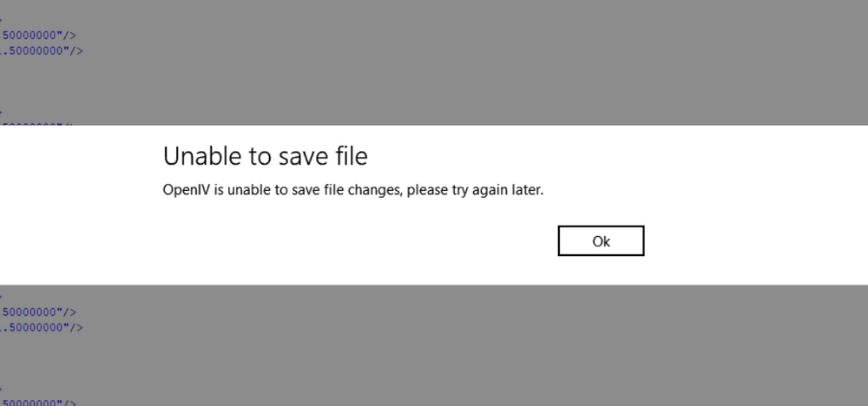
Task: Click the "Unable to save file" heading
Action: [265, 156]
